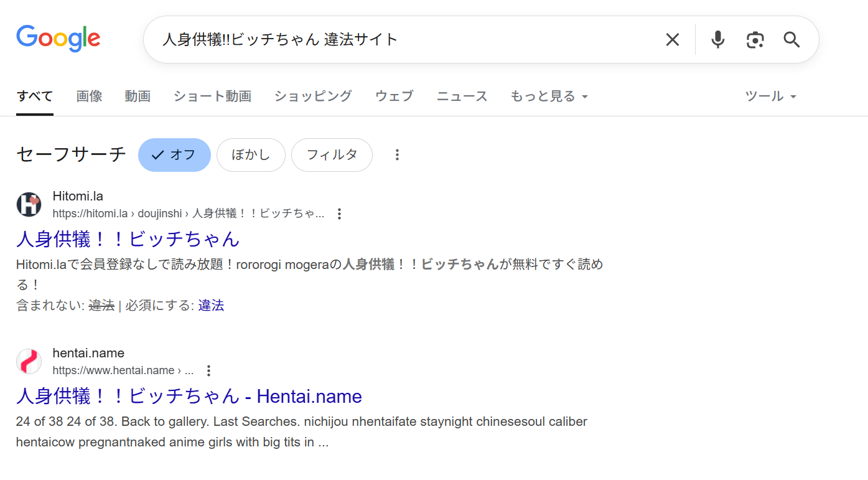The width and height of the screenshot is (868, 480).
Task: Click the 違法 required-term link
Action: [x=211, y=305]
